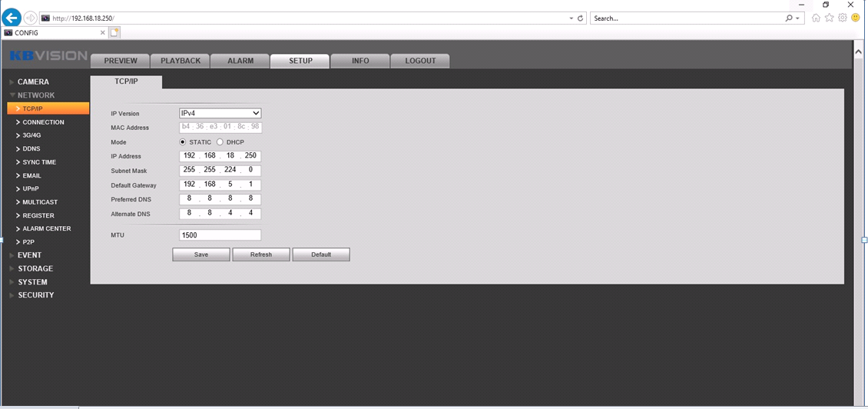Select the DHCP mode radio button

[220, 142]
